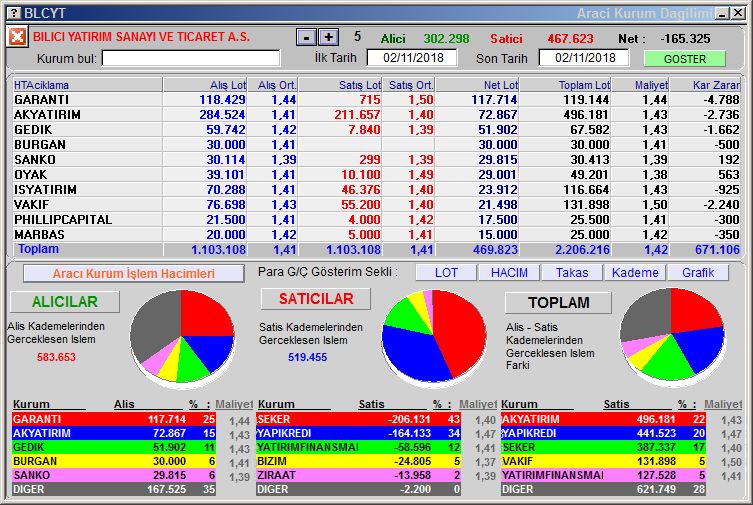Click the SATICILAR button

(x=316, y=299)
